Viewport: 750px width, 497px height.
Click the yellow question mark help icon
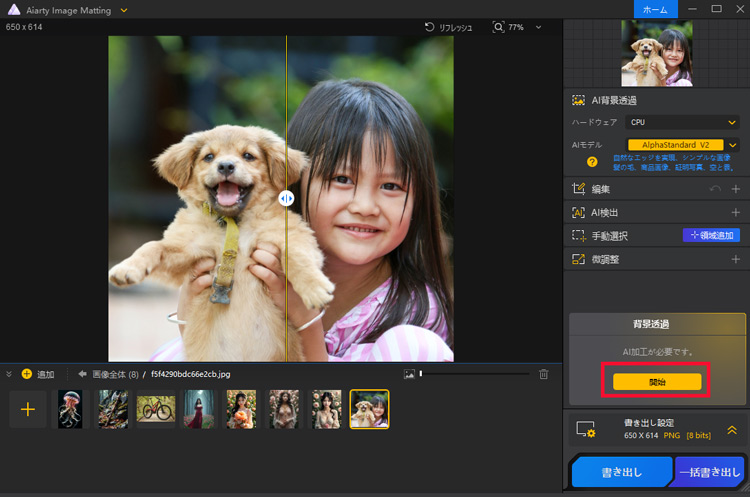(x=592, y=162)
